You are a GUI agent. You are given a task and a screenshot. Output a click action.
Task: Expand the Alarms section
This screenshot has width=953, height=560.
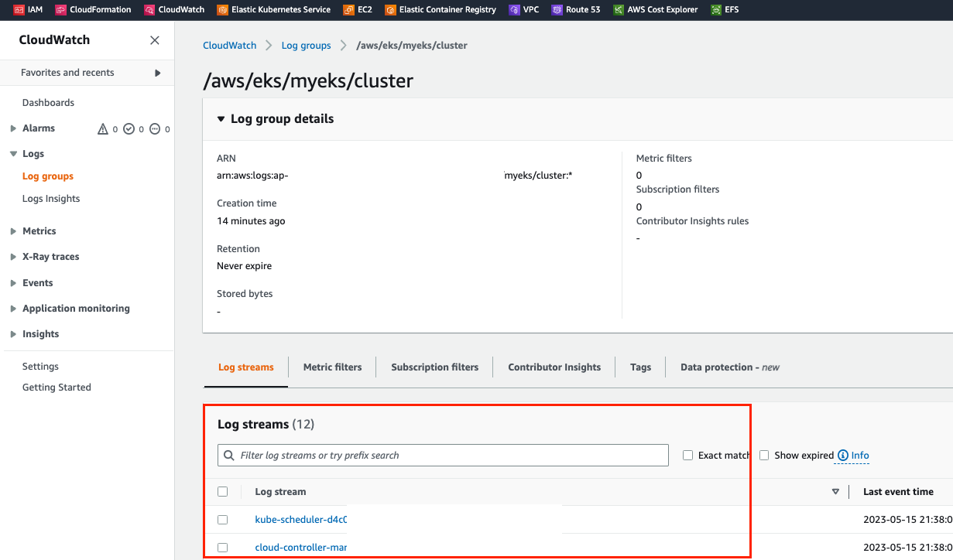click(x=13, y=128)
